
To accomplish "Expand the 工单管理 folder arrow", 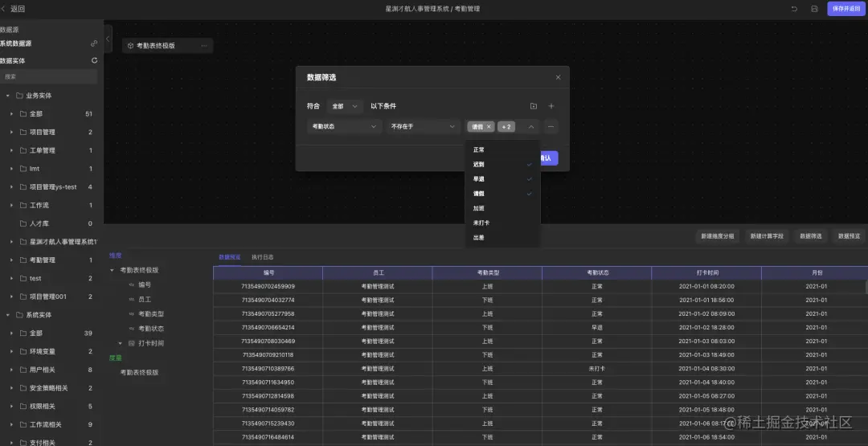I will (11, 150).
